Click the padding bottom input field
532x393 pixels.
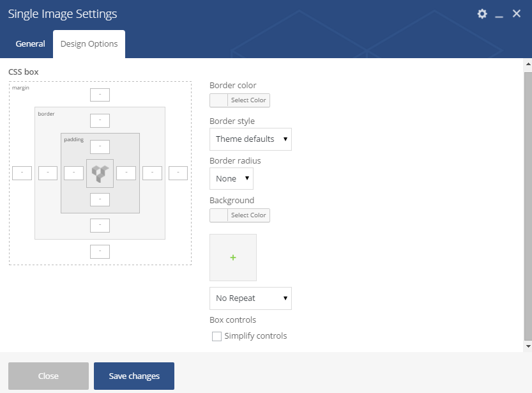[x=100, y=199]
